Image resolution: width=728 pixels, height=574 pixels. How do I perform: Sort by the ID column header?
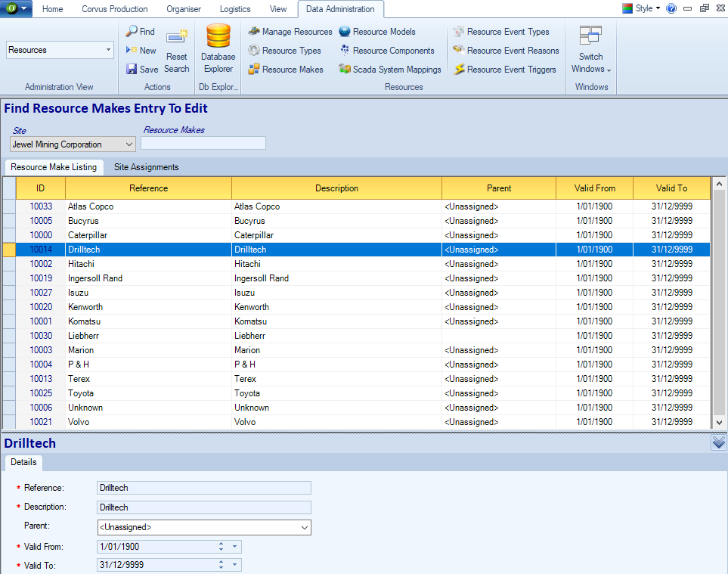tap(41, 188)
